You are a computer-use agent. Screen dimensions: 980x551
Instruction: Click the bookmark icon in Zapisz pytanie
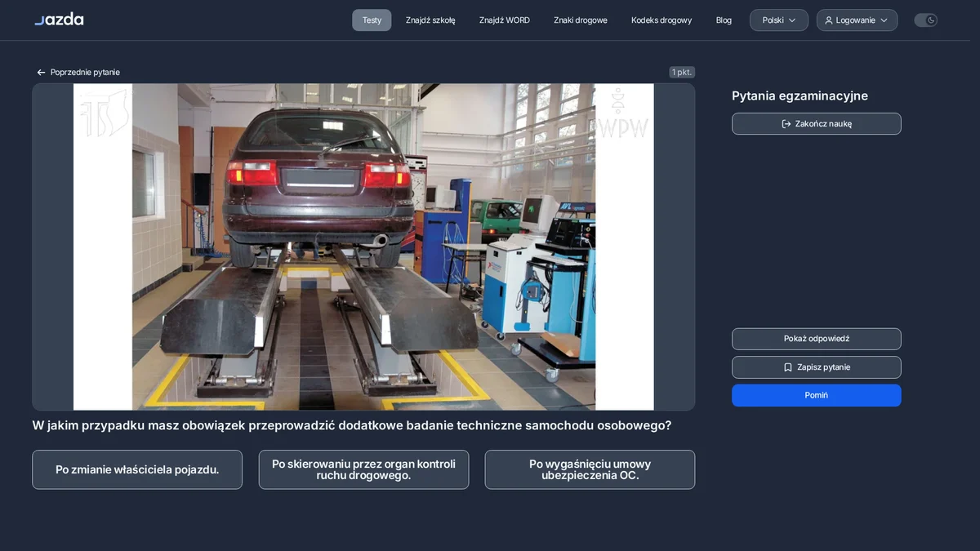point(788,367)
